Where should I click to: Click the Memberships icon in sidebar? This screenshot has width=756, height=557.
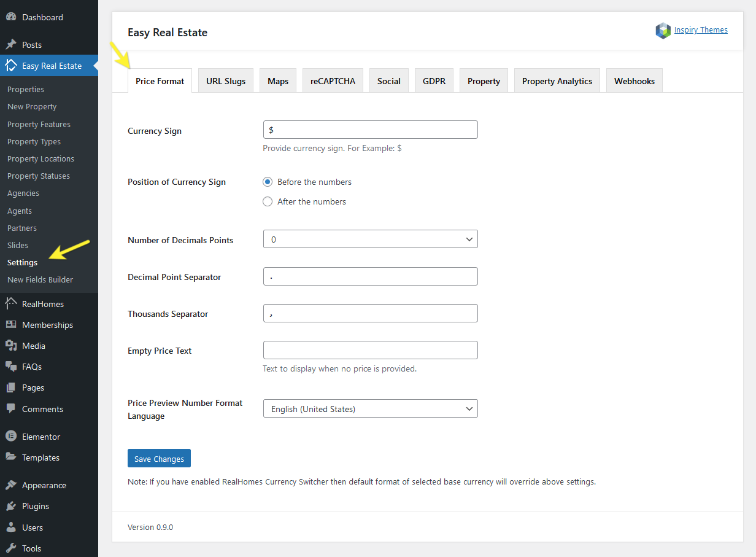pyautogui.click(x=11, y=325)
